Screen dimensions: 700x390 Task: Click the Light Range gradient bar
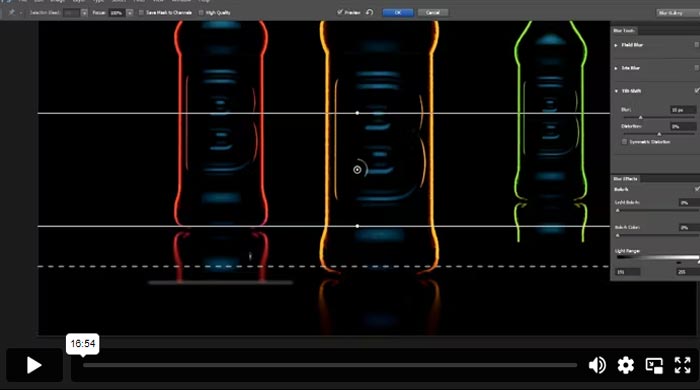pos(657,257)
